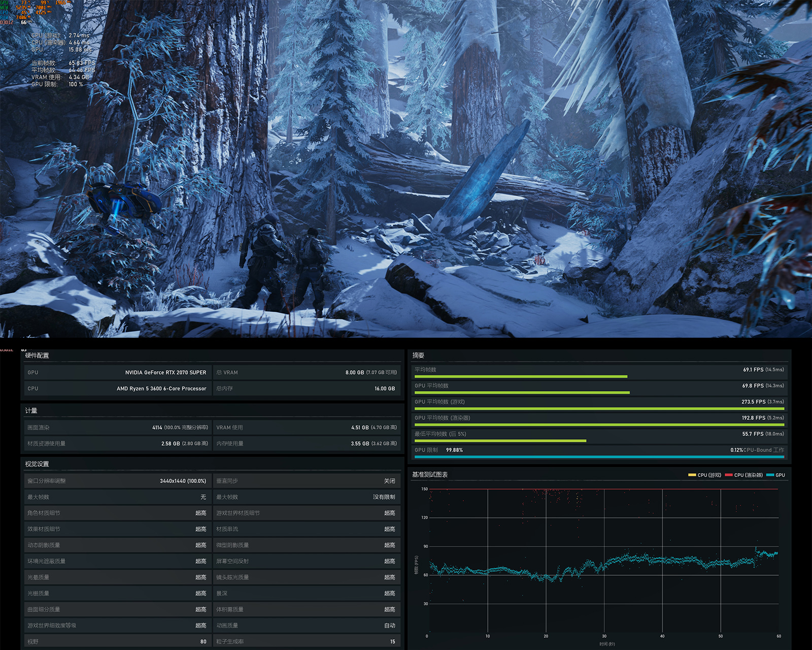Select the 窗口分辨率调整 3440x1440 row

coord(117,481)
